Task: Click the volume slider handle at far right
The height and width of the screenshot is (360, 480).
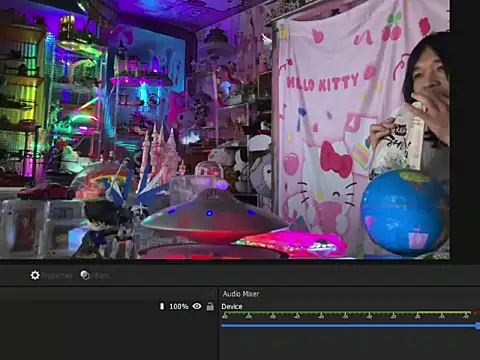Action: point(478,326)
